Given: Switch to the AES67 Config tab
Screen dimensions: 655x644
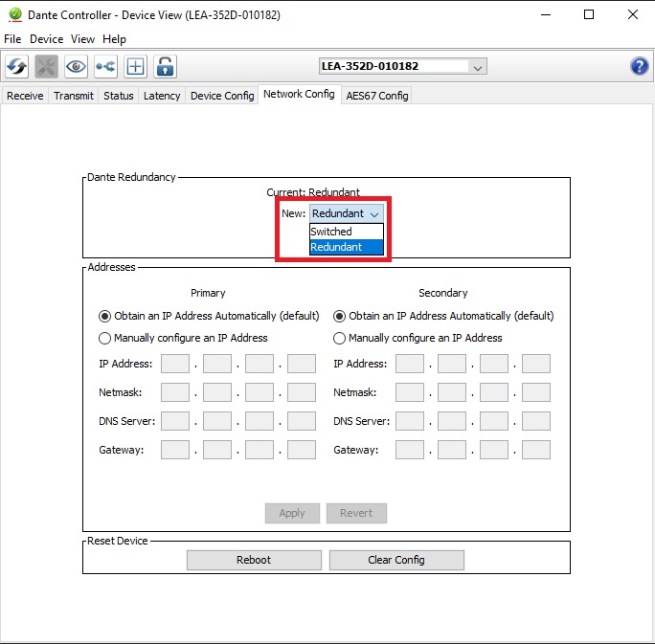Looking at the screenshot, I should point(376,96).
